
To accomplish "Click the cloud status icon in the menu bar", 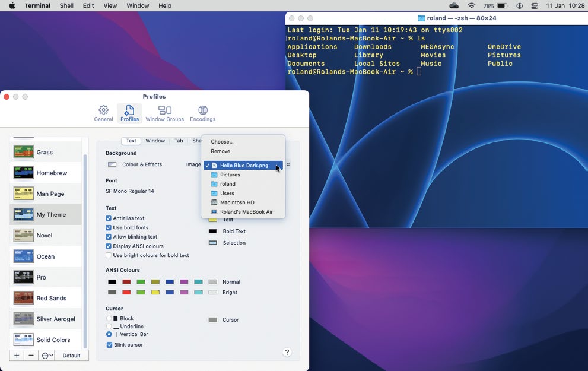I will (454, 5).
